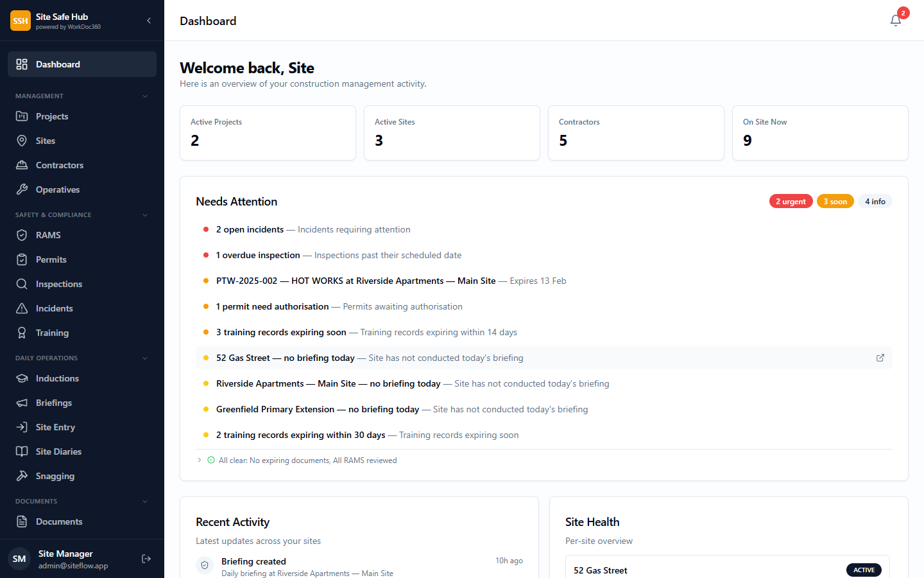
Task: Click the 4 info badge
Action: 875,201
